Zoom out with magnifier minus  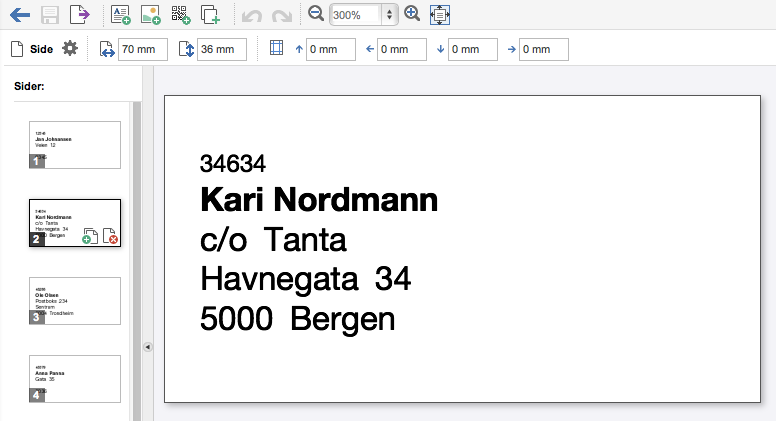click(316, 14)
